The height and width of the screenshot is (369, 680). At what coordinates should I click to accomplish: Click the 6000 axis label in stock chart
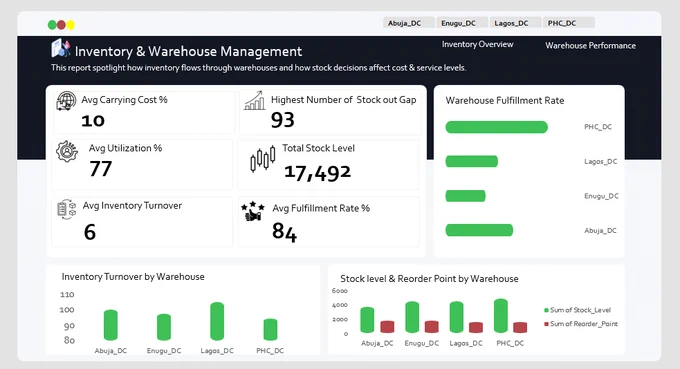[x=340, y=291]
